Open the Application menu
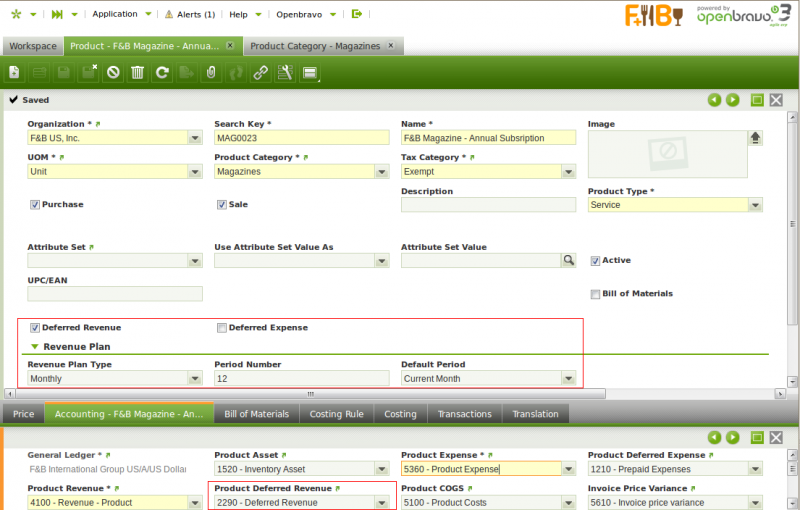The image size is (800, 510). click(x=148, y=14)
